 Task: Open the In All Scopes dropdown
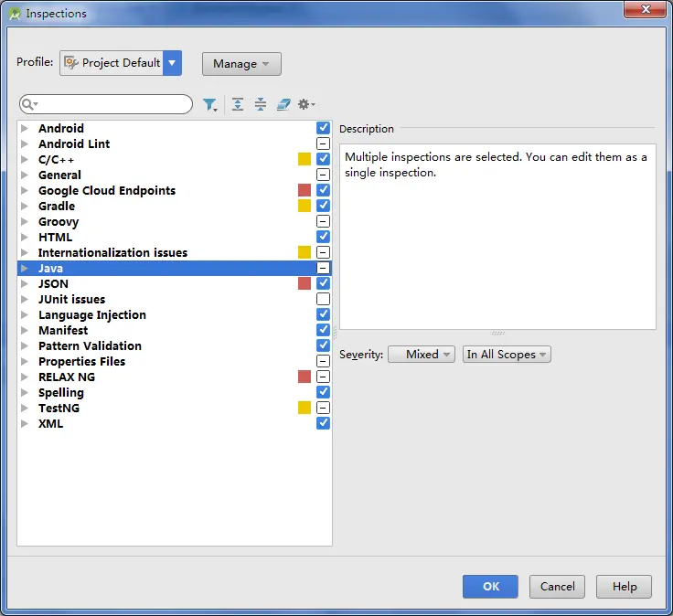(x=507, y=355)
